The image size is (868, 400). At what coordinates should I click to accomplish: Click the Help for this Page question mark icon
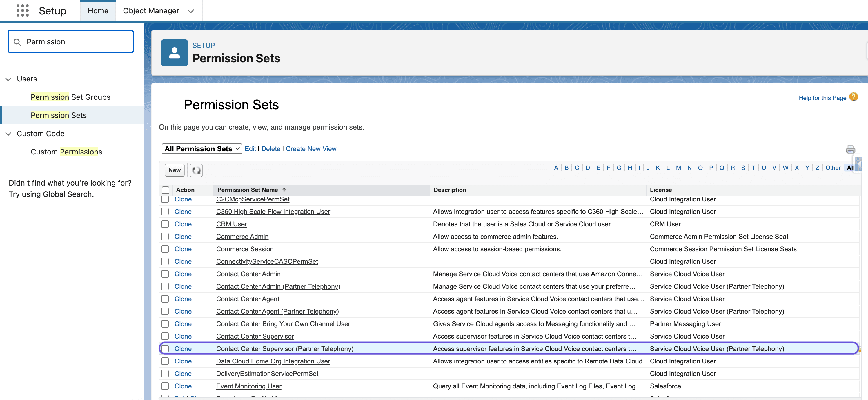coord(854,97)
